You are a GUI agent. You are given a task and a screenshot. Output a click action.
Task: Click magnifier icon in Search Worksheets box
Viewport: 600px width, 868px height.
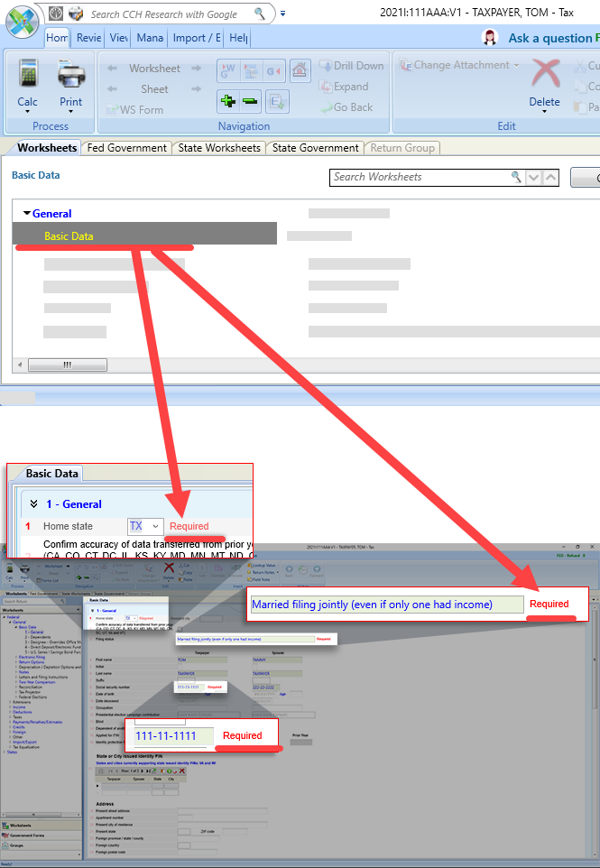516,177
